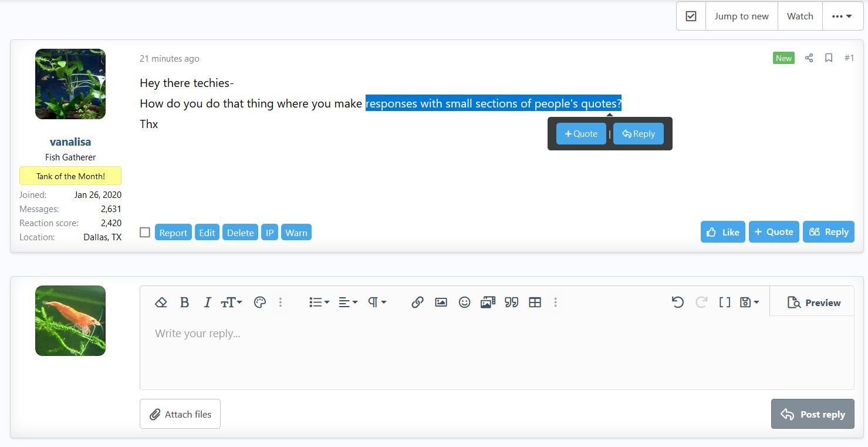Image resolution: width=868 pixels, height=447 pixels.
Task: Toggle the thread select-for-moderation checkbox icon
Action: pyautogui.click(x=691, y=16)
